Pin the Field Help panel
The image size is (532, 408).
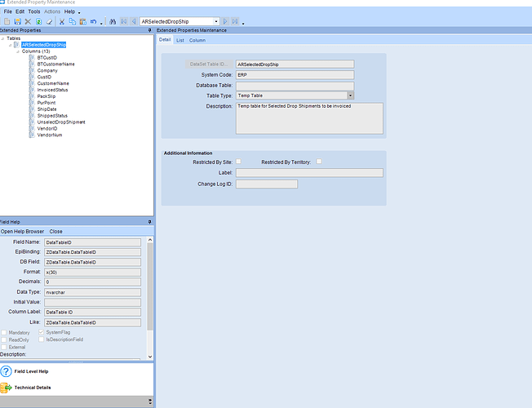click(149, 222)
